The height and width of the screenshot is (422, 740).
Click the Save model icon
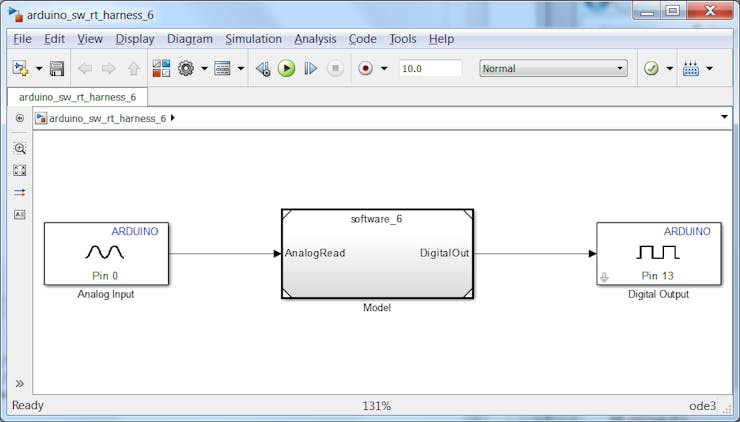click(x=57, y=69)
